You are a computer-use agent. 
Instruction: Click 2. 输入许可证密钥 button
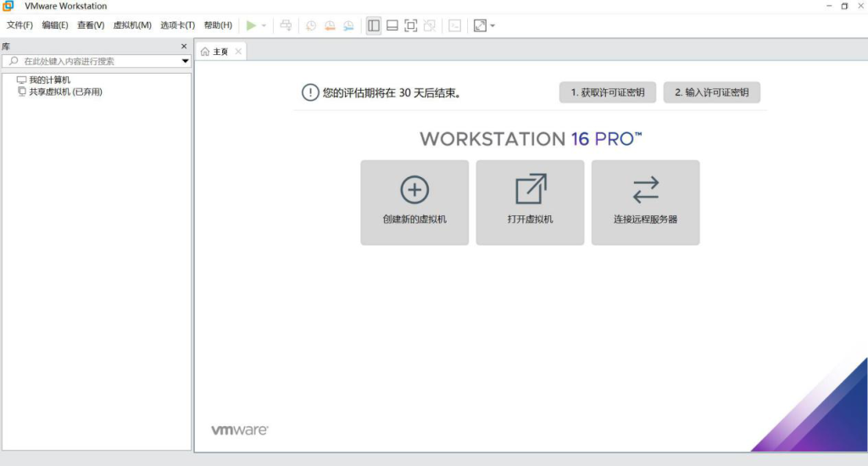[x=711, y=92]
